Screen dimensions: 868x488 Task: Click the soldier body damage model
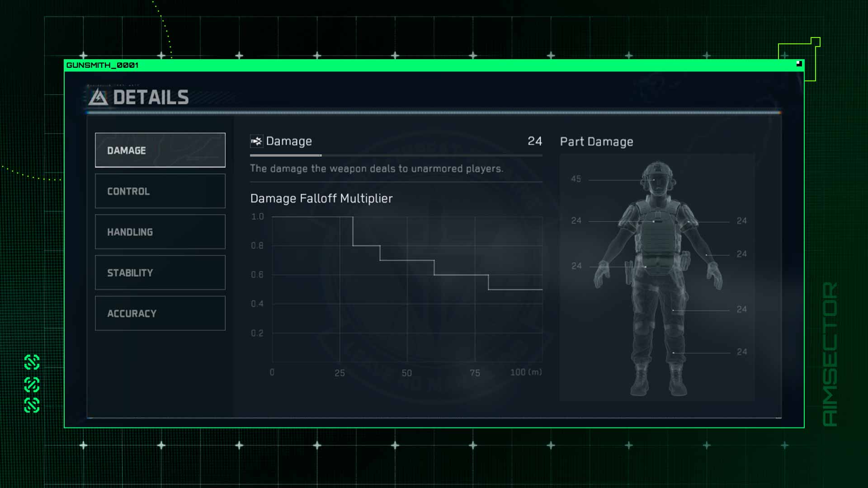coord(658,278)
